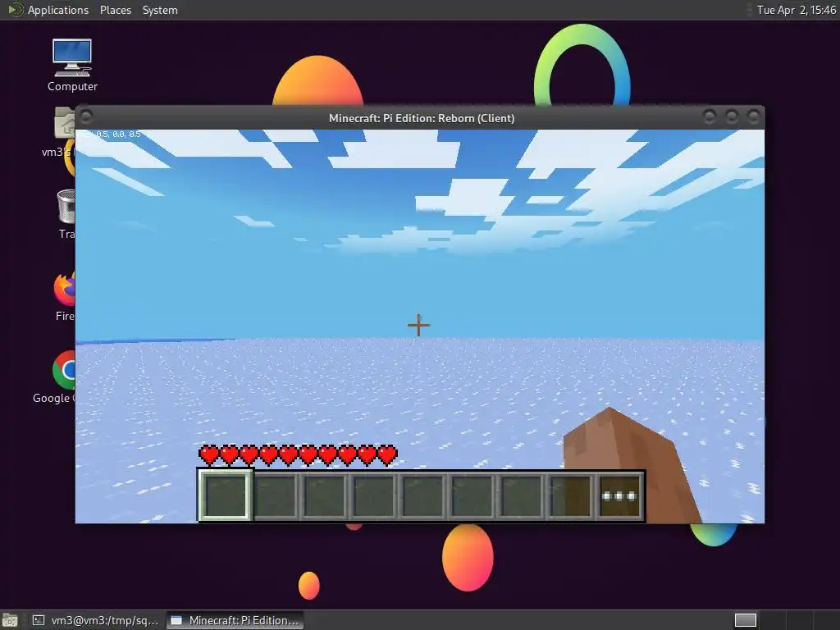The image size is (840, 630).
Task: Select the highlighted first hotbar slot
Action: pyautogui.click(x=225, y=496)
